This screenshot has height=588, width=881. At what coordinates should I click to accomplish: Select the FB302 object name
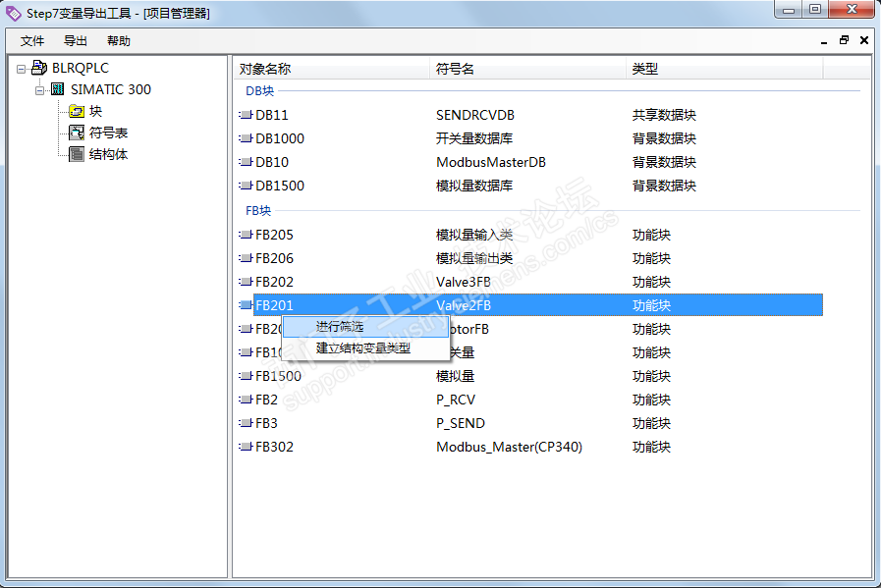click(x=274, y=447)
